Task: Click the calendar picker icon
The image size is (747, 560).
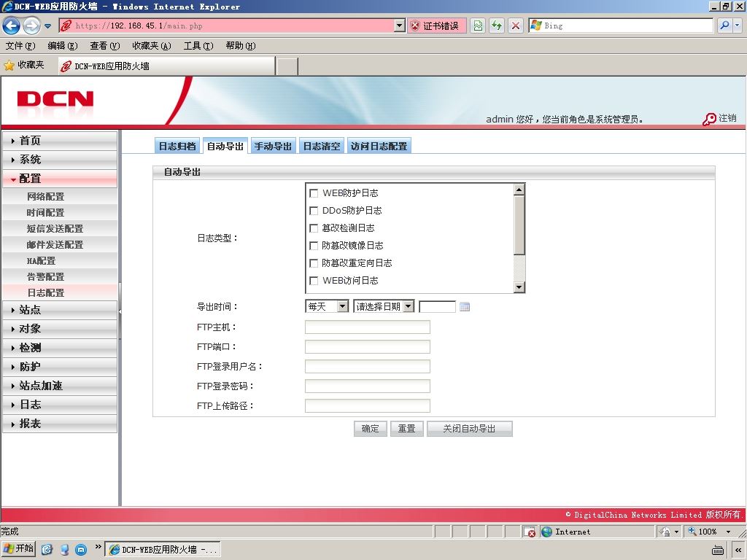Action: click(x=465, y=307)
